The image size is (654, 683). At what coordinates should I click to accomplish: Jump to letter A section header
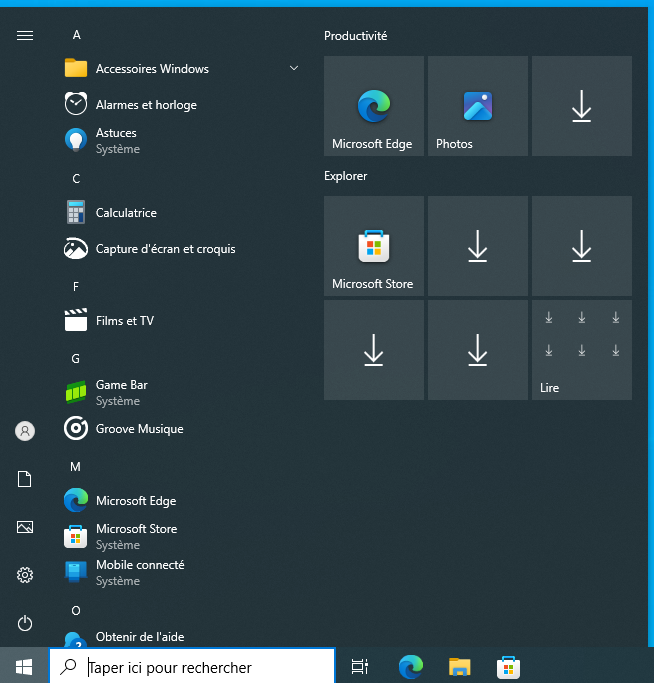click(77, 35)
